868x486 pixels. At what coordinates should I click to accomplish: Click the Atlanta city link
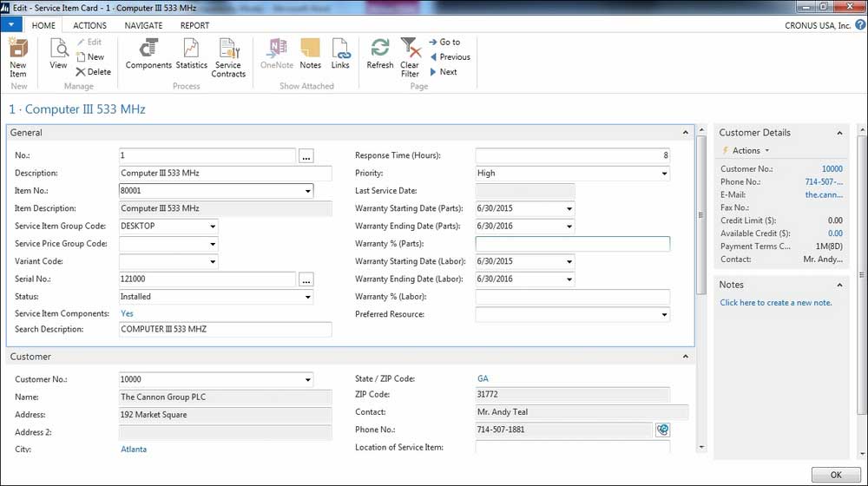point(134,450)
